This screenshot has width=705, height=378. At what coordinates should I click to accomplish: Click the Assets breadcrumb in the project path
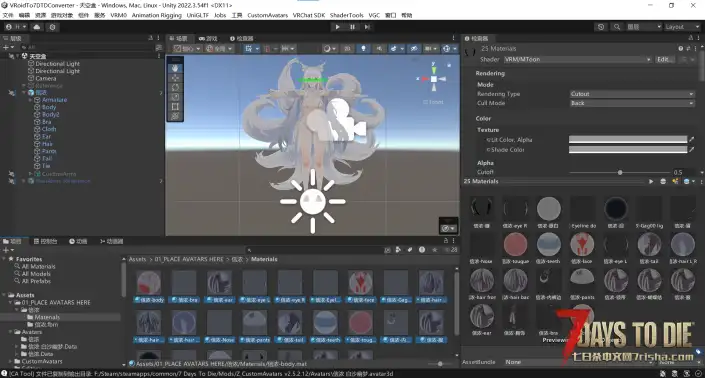coord(137,259)
